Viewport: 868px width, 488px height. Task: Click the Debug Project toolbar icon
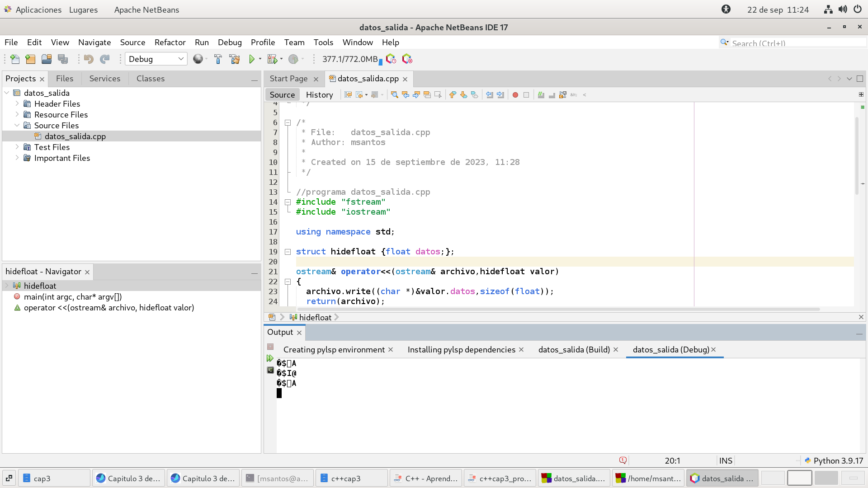pyautogui.click(x=272, y=59)
